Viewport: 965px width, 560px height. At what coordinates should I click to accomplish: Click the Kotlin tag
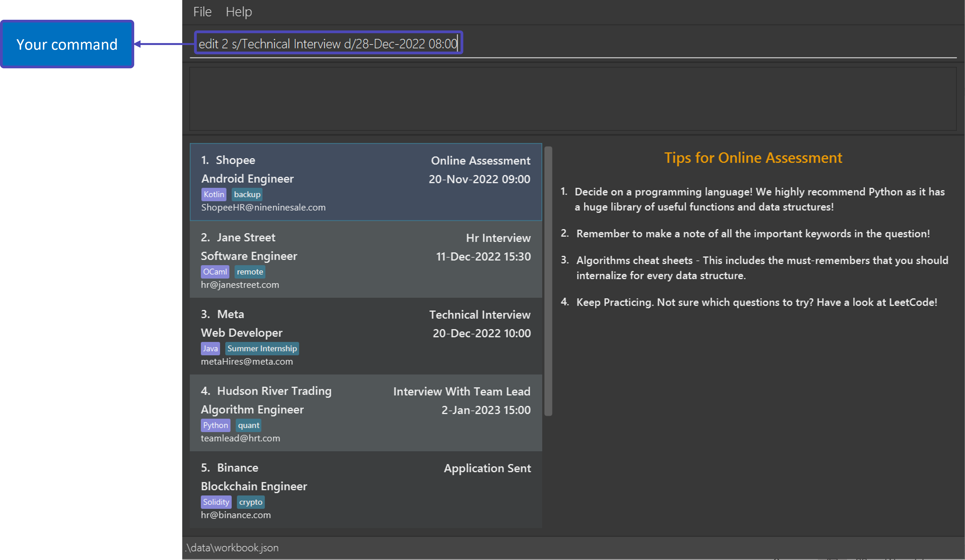[x=214, y=195]
